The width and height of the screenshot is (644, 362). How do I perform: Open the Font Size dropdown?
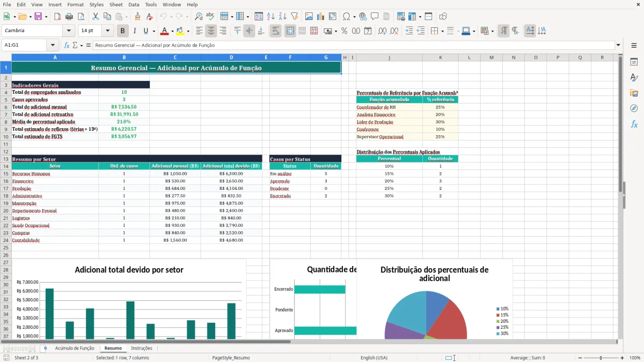click(107, 31)
